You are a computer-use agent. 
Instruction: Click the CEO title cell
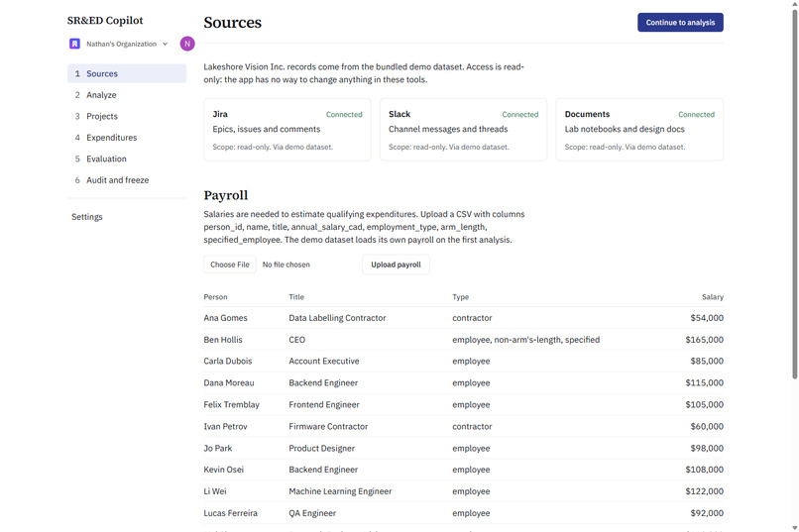[297, 340]
